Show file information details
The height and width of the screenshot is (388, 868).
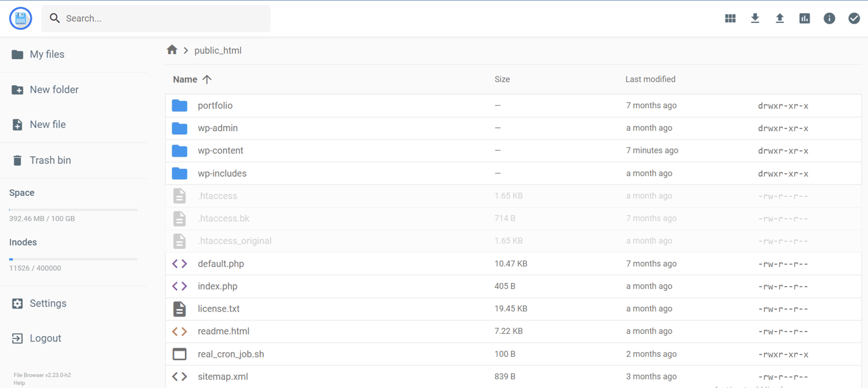tap(829, 18)
